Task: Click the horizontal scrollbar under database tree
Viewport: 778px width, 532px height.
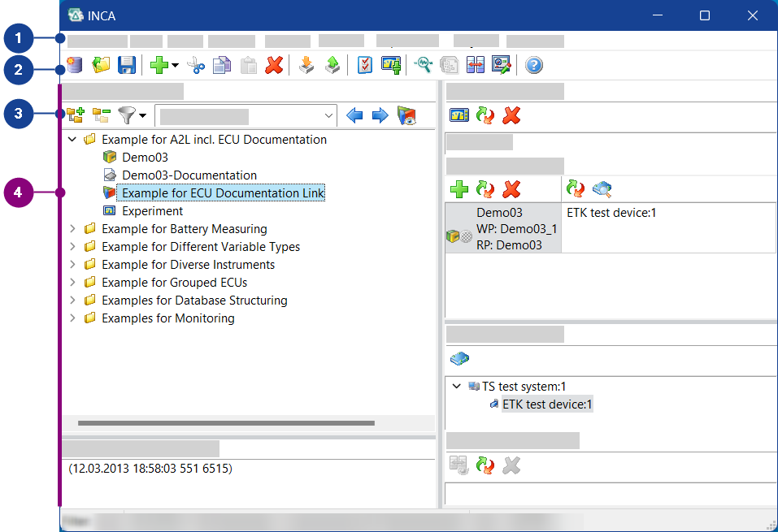Action: point(226,423)
